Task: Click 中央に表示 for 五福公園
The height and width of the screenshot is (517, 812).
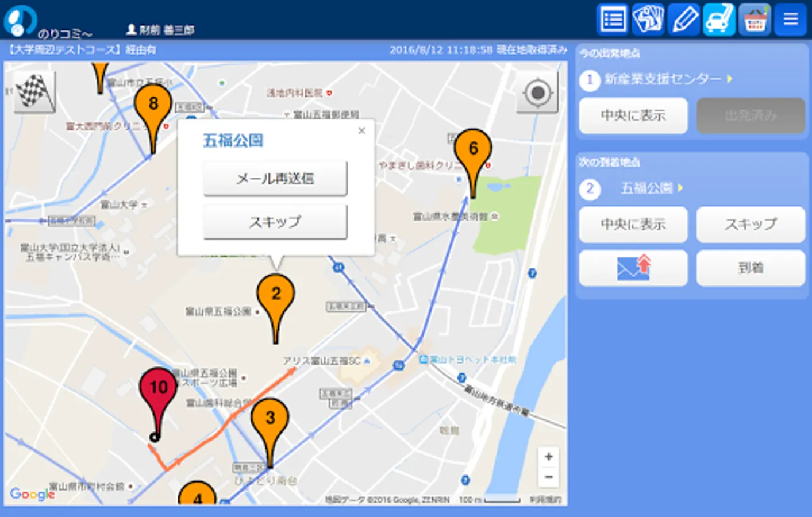Action: pos(633,225)
